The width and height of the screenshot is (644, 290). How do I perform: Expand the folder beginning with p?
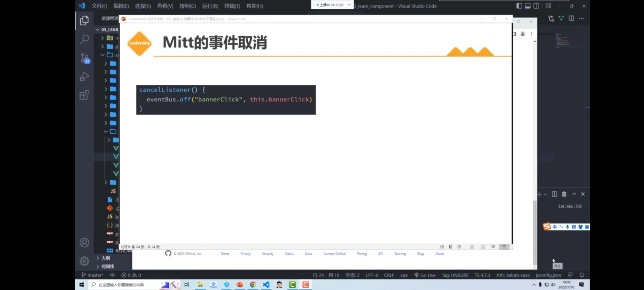pyautogui.click(x=102, y=46)
